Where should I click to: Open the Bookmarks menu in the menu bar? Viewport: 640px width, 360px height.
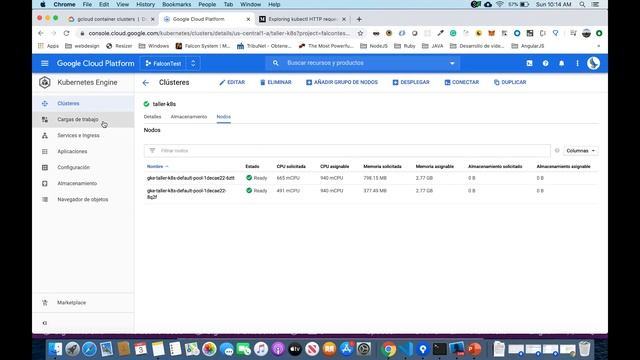coord(176,4)
